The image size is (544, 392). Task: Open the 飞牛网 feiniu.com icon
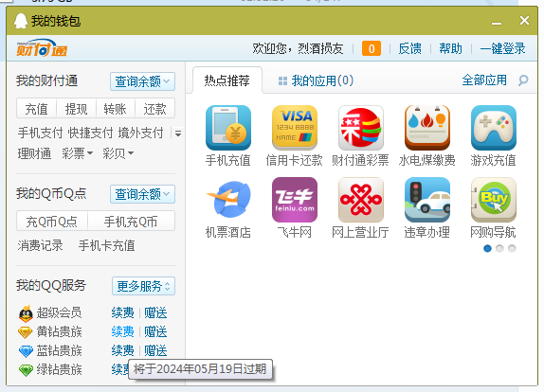coord(294,200)
